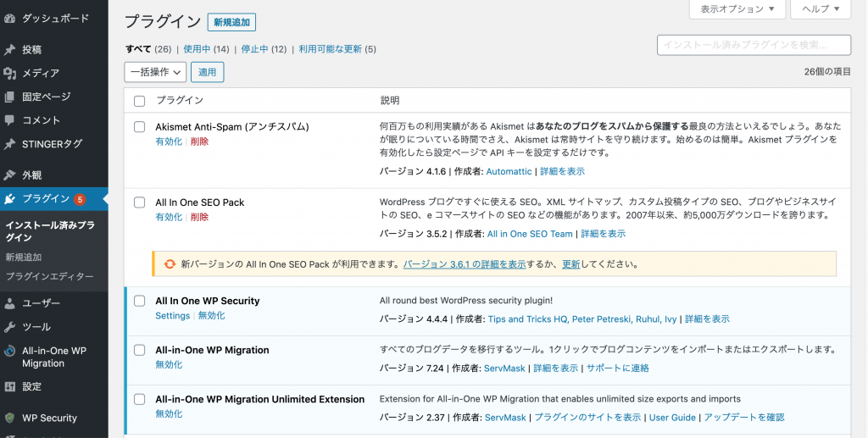Expand the 表示オプション screen options panel
The height and width of the screenshot is (438, 868).
pos(737,8)
